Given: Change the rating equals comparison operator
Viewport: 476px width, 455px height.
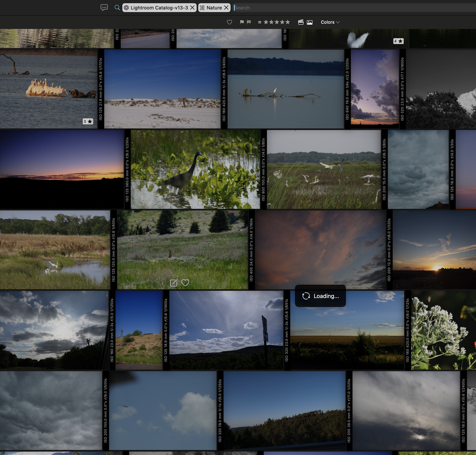Looking at the screenshot, I should click(259, 22).
